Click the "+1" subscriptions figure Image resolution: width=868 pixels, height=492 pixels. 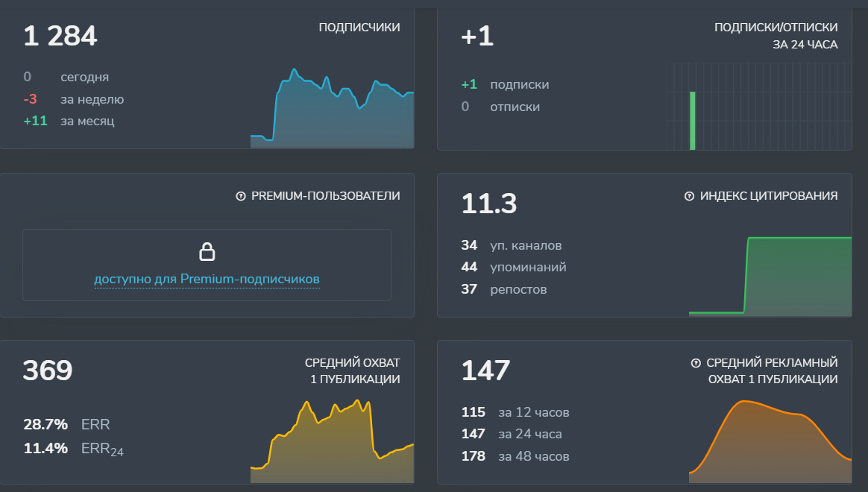pyautogui.click(x=477, y=36)
